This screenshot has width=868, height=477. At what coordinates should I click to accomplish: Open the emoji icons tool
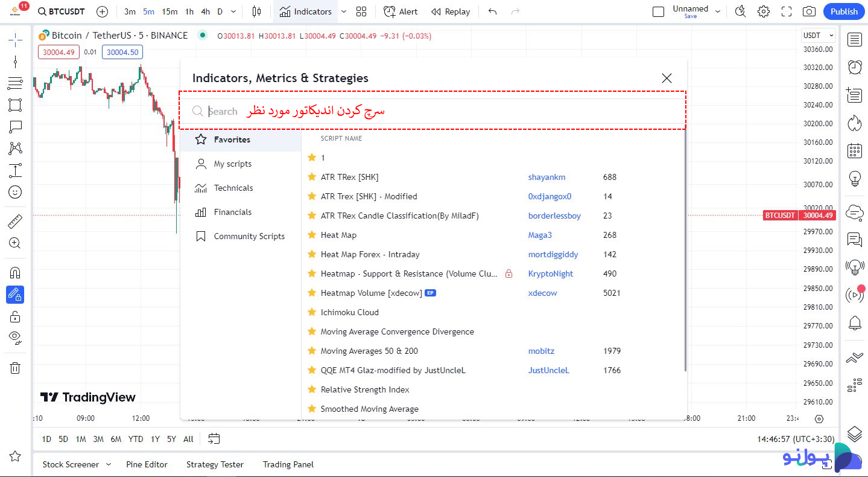15,192
